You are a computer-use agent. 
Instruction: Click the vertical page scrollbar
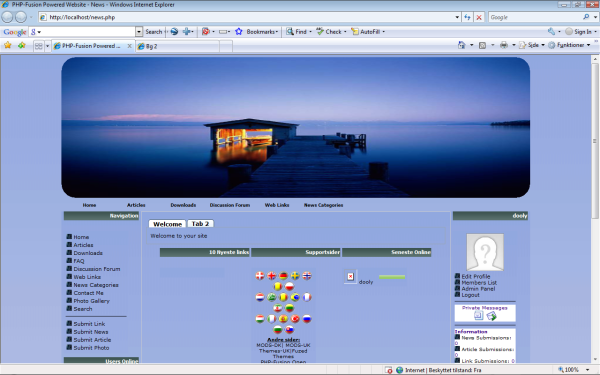coord(595,209)
